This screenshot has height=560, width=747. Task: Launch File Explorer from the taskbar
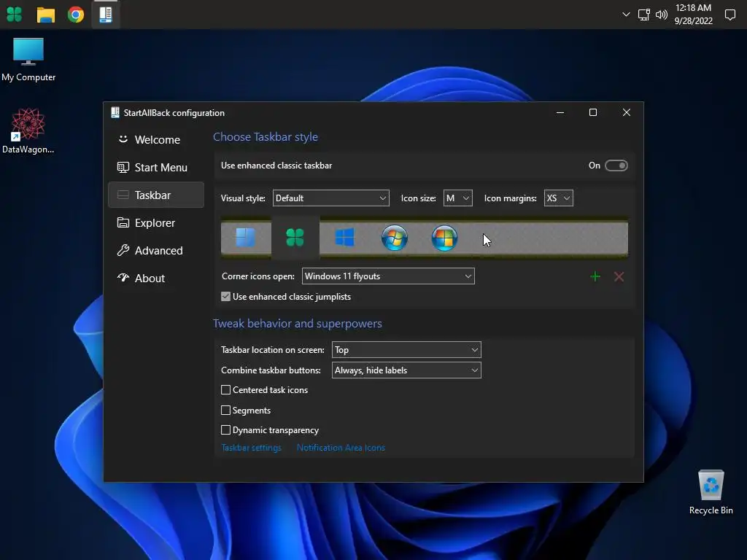[46, 15]
